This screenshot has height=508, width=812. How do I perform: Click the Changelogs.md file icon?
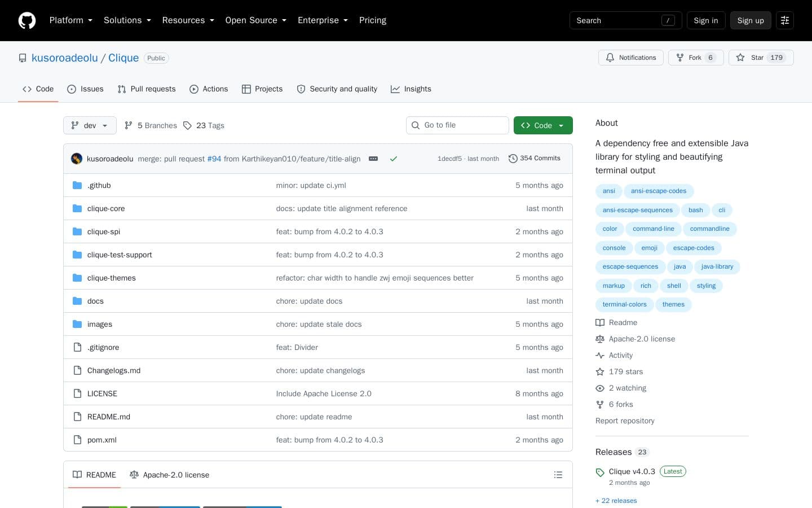[77, 370]
